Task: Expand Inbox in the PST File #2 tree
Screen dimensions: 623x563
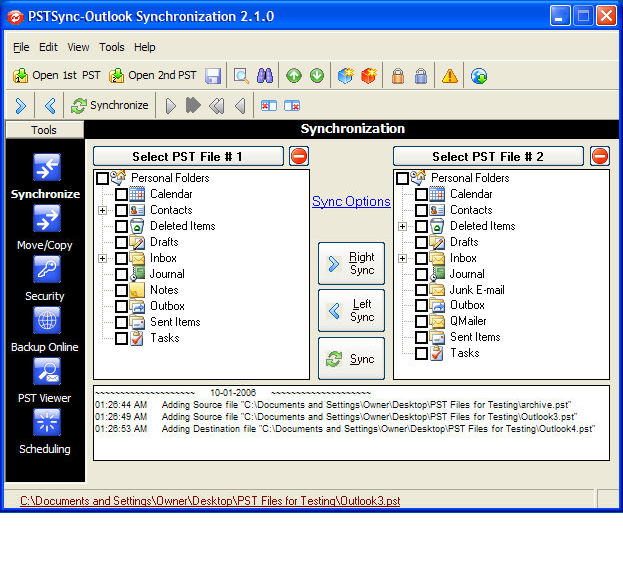Action: pos(402,258)
